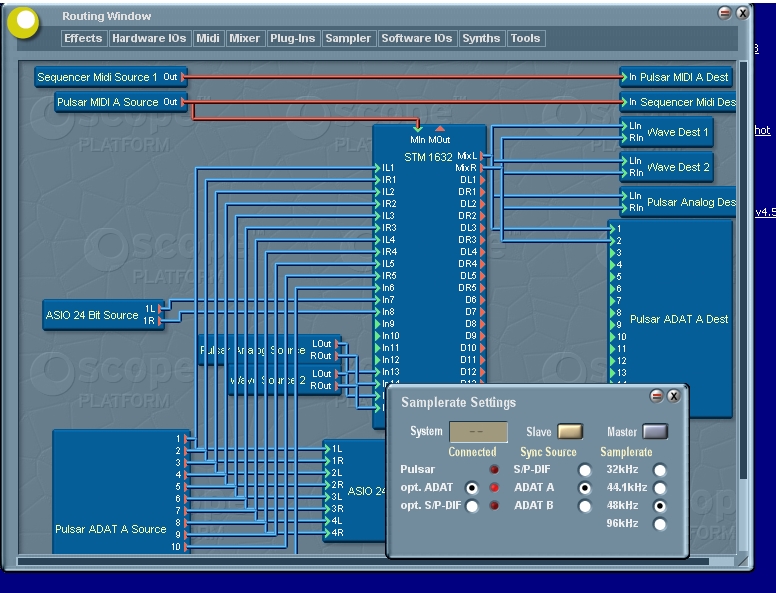Select the Wave Dest 2 module
Viewport: 776px width, 593px height.
pos(666,167)
